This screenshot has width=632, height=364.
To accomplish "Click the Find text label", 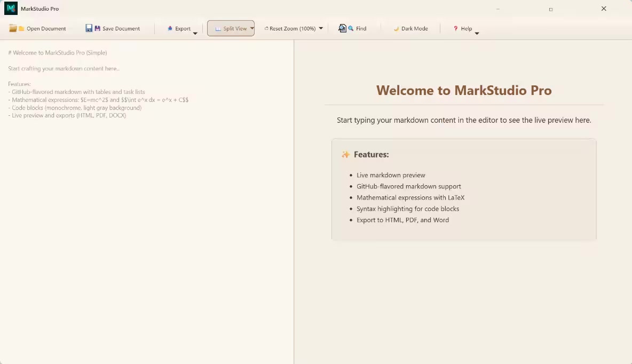I will [361, 29].
